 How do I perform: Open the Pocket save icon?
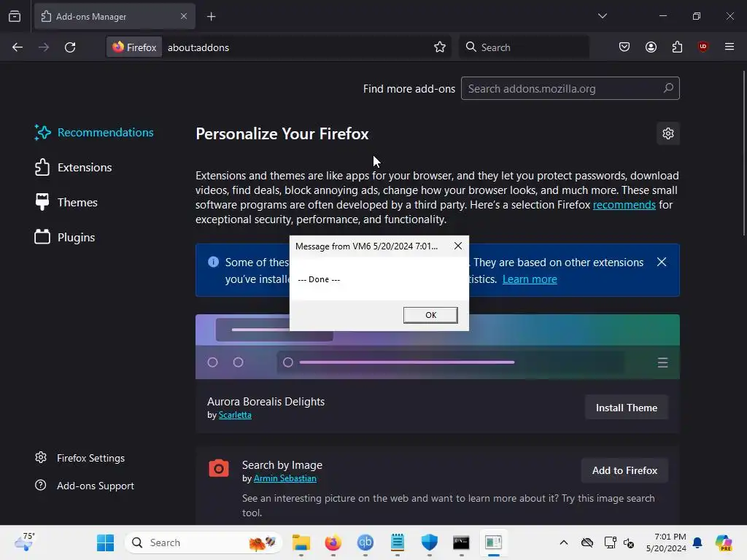624,47
